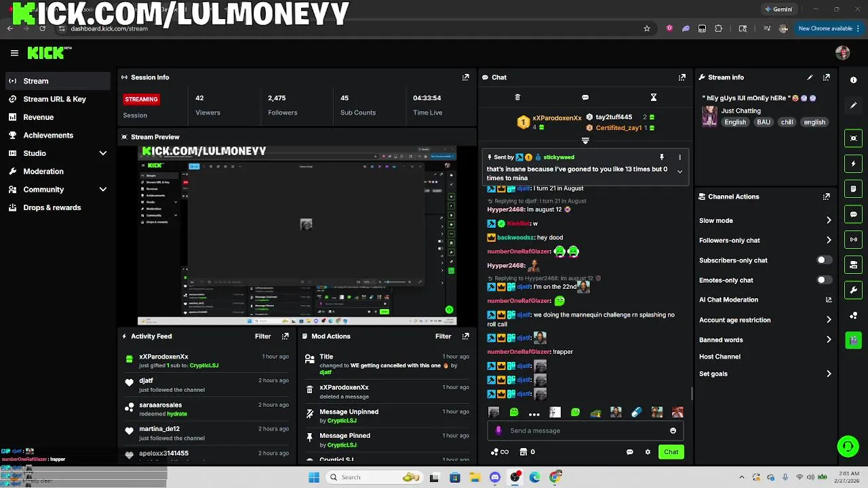868x488 pixels.
Task: Open Stream URL & Key in the sidebar
Action: 58,99
